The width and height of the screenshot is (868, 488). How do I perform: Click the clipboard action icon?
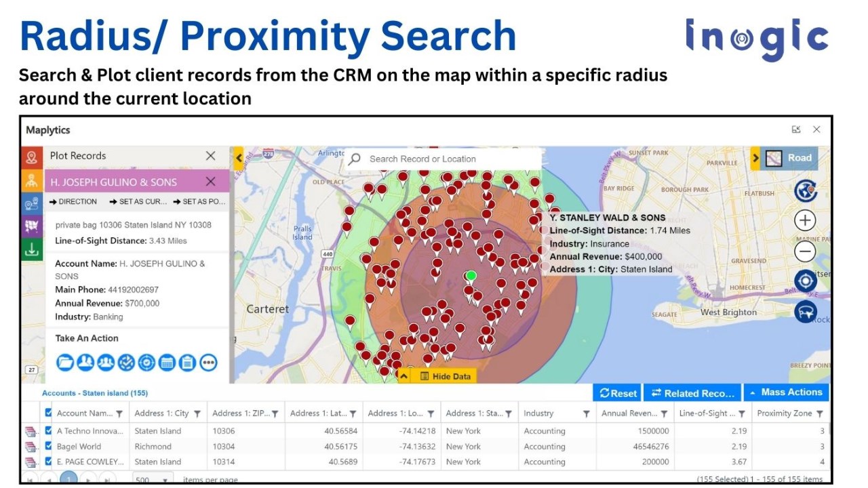coord(187,363)
